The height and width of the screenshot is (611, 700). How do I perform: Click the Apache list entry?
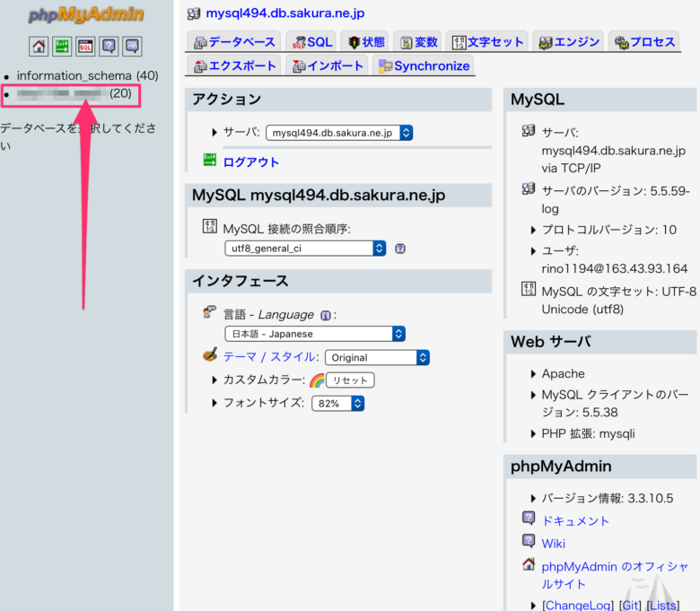click(x=563, y=373)
